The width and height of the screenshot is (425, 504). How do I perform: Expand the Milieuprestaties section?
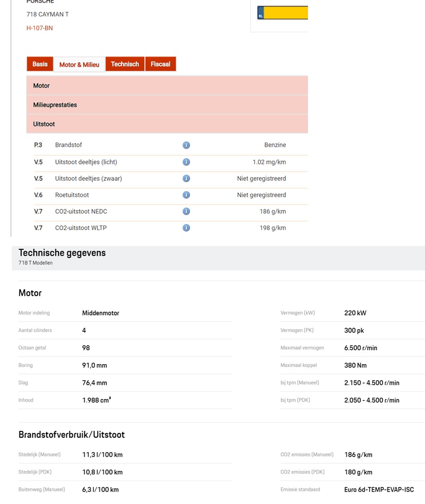coord(167,105)
